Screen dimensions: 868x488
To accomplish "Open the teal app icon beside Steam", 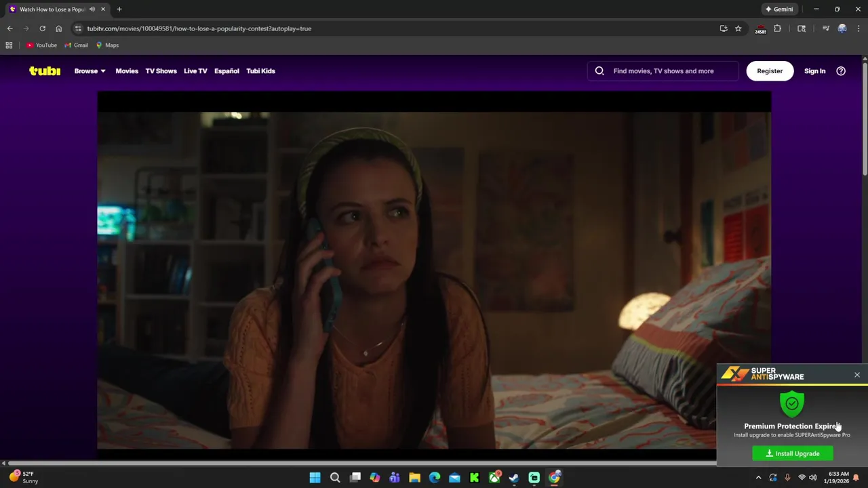I will (x=534, y=478).
